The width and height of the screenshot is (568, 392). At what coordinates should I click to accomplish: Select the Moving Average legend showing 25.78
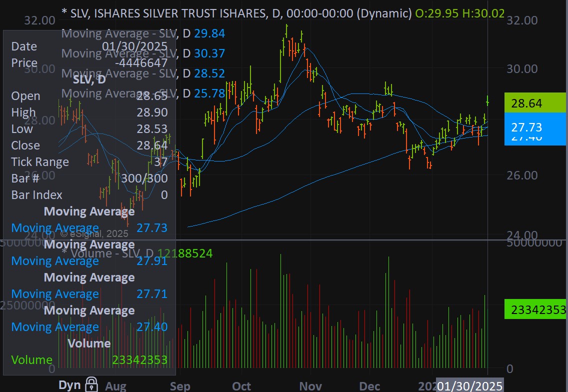tap(143, 93)
